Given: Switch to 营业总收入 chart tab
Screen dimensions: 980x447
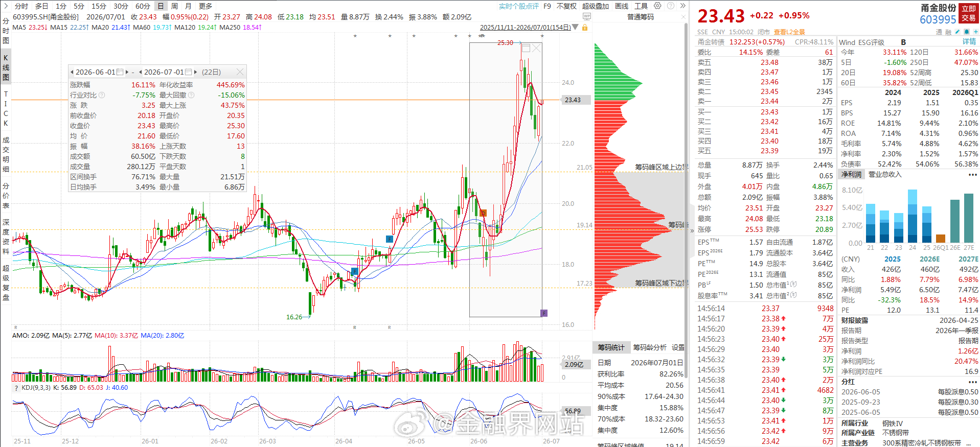Looking at the screenshot, I should (885, 175).
